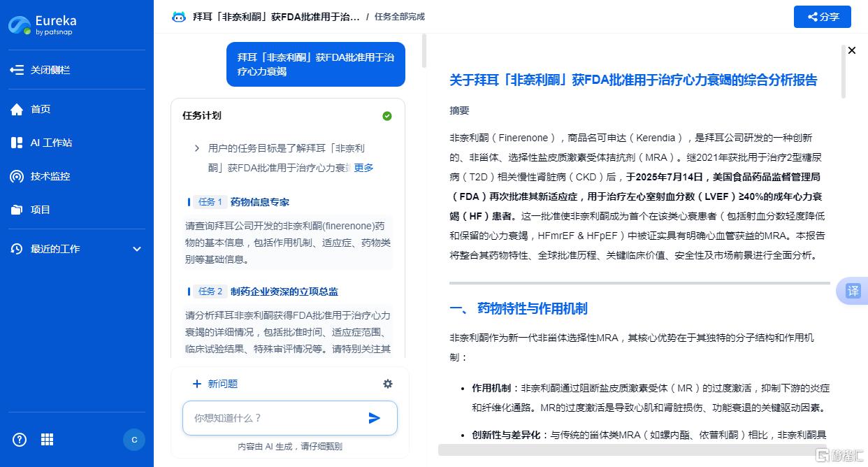This screenshot has height=467, width=868.
Task: Click 内容由 AI 生成 disclaimer text
Action: [290, 446]
